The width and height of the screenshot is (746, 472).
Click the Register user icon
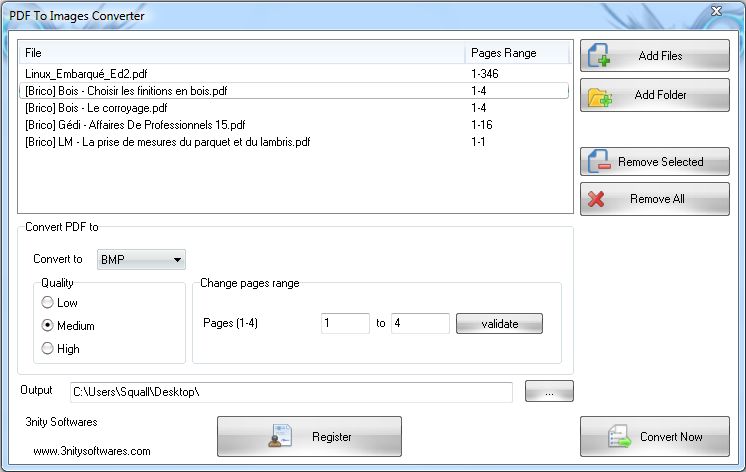(280, 436)
